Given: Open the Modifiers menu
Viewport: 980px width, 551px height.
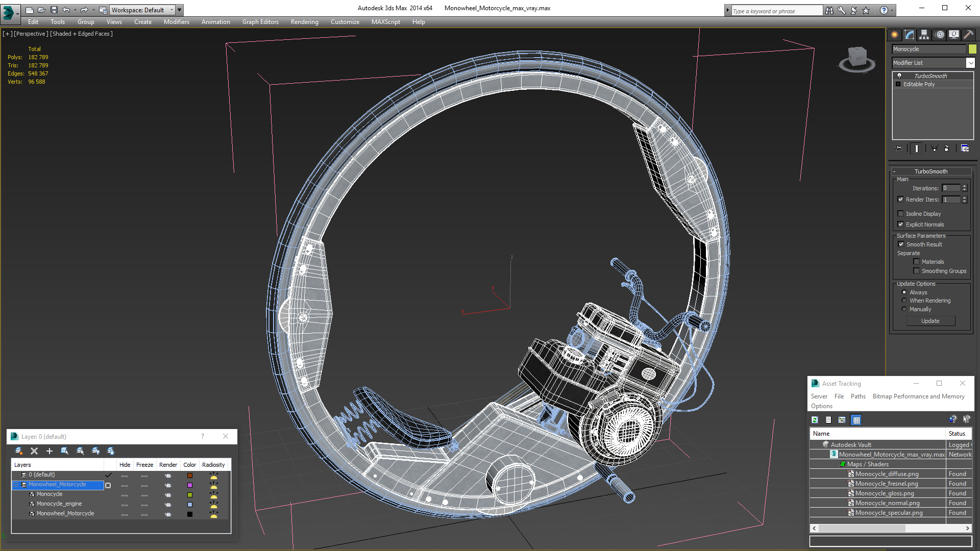Looking at the screenshot, I should pyautogui.click(x=177, y=22).
